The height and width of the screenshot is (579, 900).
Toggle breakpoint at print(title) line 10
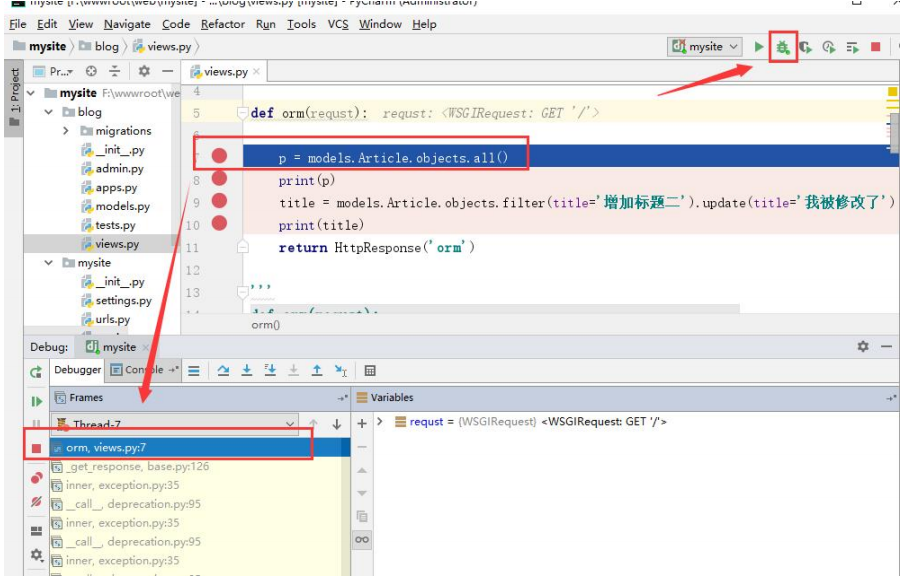[219, 223]
